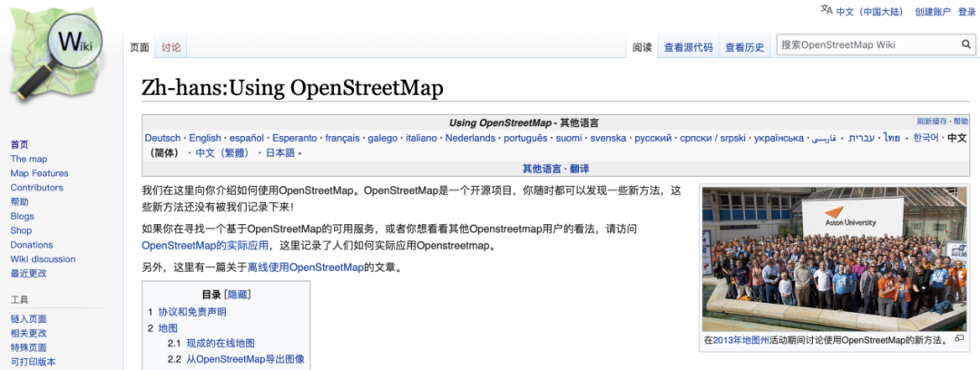
Task: Switch to Nederlands version
Action: tap(470, 138)
